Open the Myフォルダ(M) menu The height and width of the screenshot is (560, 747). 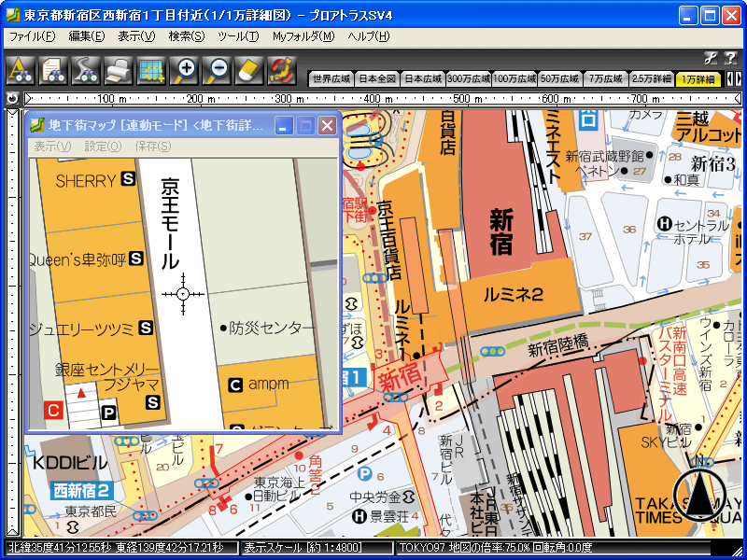click(303, 36)
